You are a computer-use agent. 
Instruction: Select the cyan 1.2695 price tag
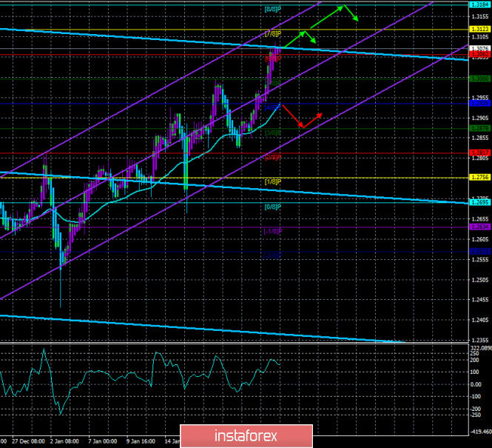(x=479, y=202)
